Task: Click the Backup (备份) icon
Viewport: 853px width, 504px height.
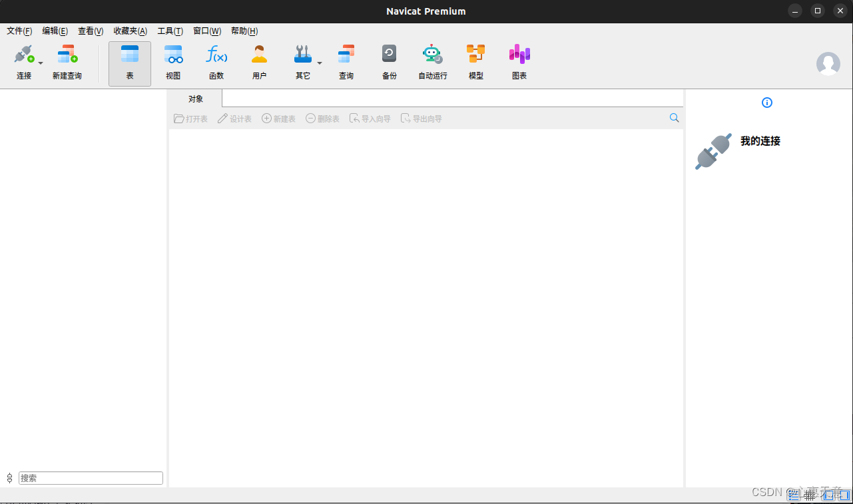Action: tap(390, 54)
